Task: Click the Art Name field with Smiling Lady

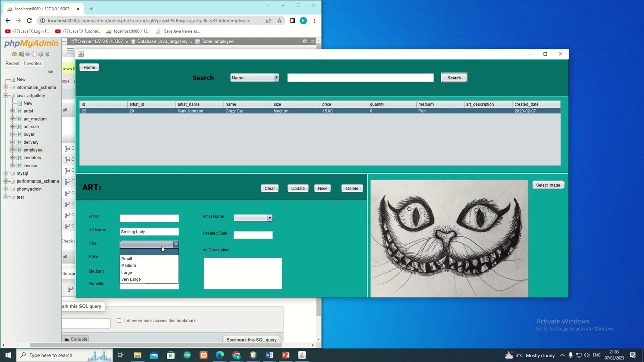Action: point(149,232)
